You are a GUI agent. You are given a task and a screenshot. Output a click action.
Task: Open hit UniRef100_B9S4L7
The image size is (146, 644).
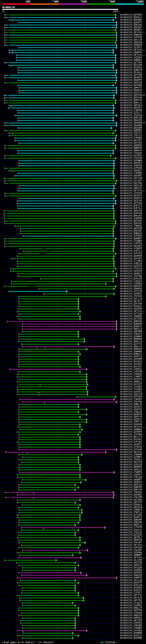pyautogui.click(x=131, y=17)
